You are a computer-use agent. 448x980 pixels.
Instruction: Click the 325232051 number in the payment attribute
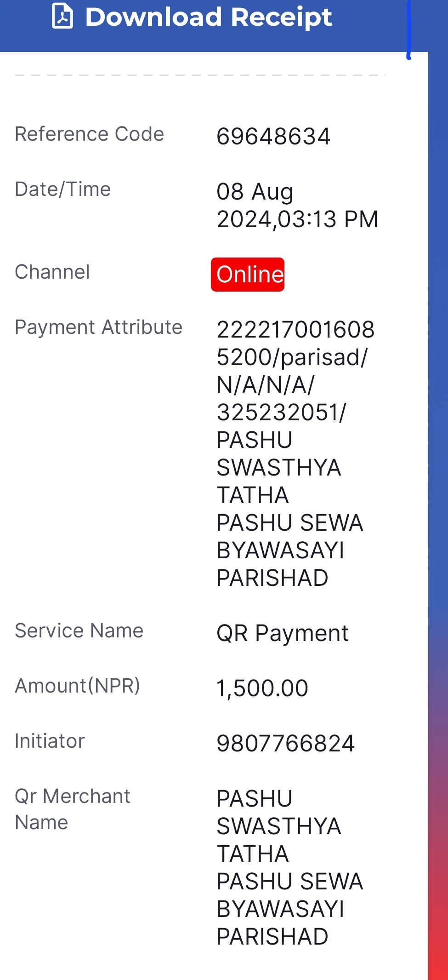(278, 413)
